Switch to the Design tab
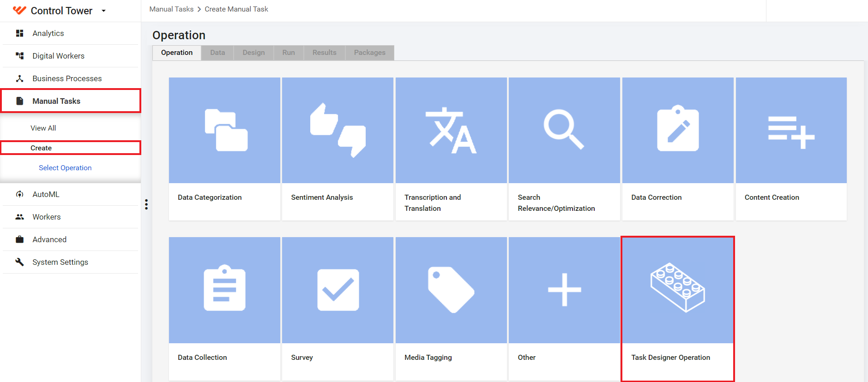The image size is (868, 382). [x=254, y=53]
